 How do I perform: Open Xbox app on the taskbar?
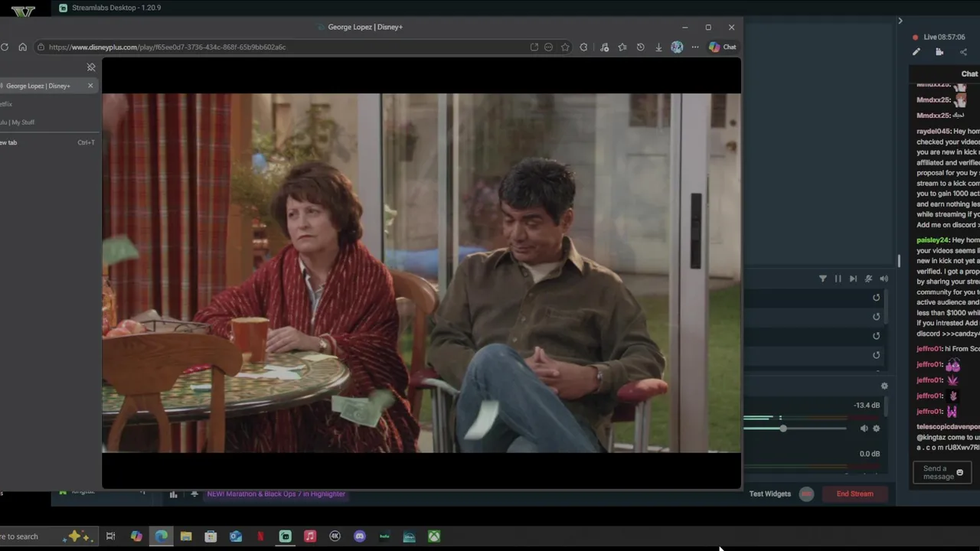tap(434, 536)
